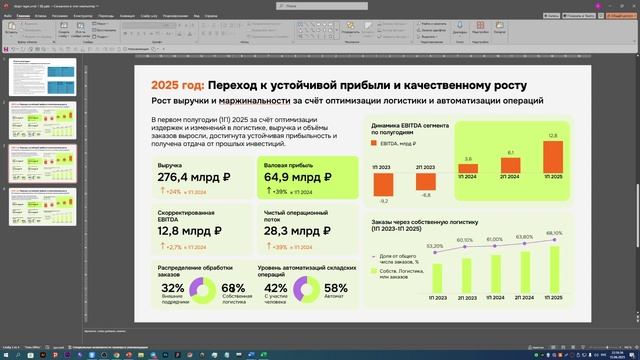Screen dimensions: 640x360
Task: Open the Share (Общий доступ) dropdown
Action: tap(621, 16)
